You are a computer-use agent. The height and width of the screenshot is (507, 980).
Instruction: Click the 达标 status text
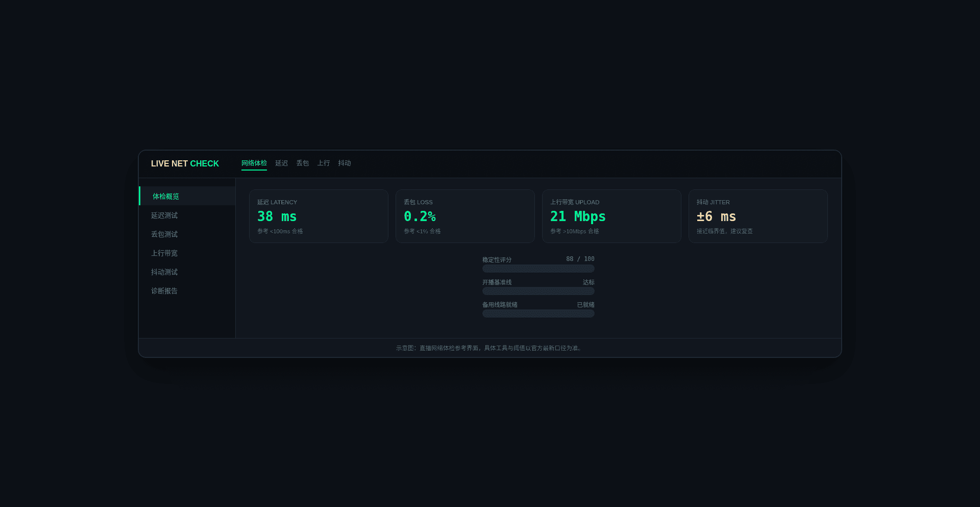click(589, 282)
